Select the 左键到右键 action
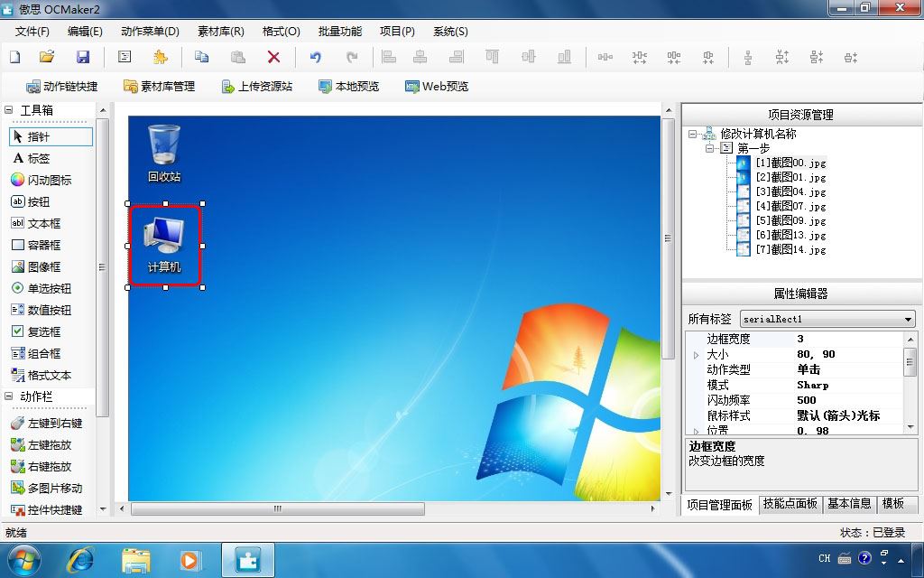This screenshot has width=924, height=578. point(47,423)
